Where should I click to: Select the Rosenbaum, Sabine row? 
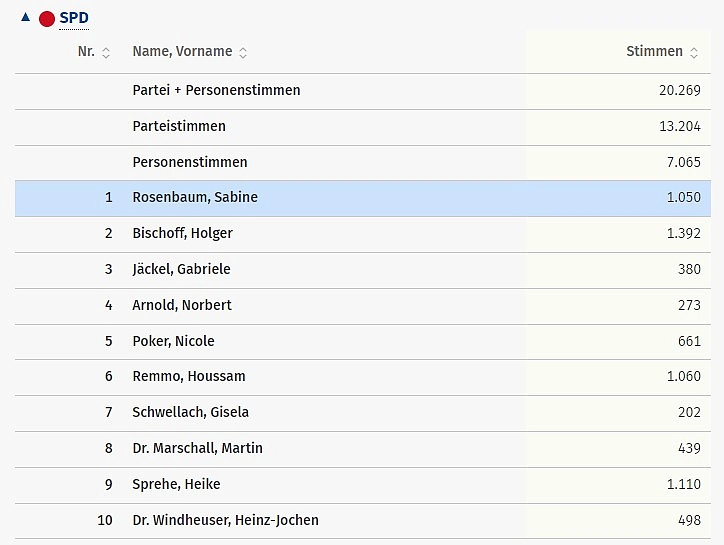point(195,198)
